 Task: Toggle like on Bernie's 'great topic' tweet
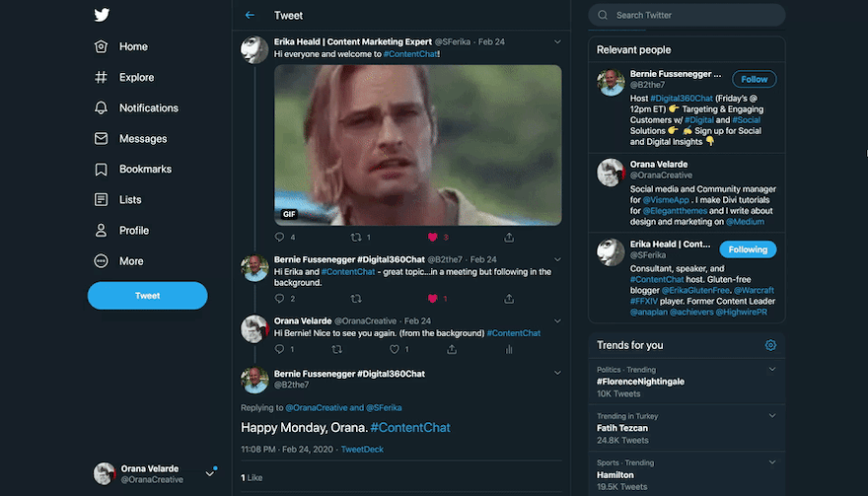click(x=432, y=299)
